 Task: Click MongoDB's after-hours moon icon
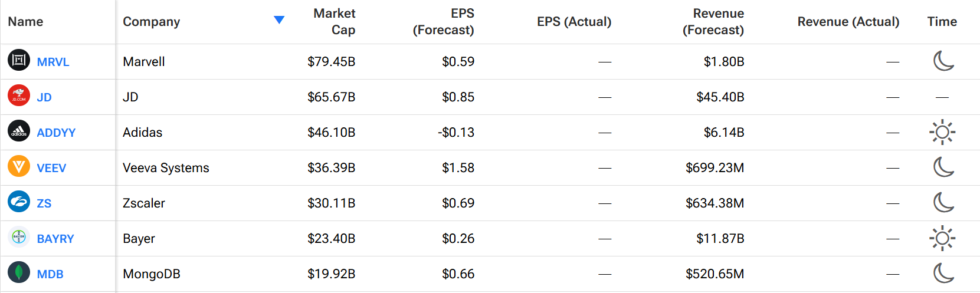[943, 273]
